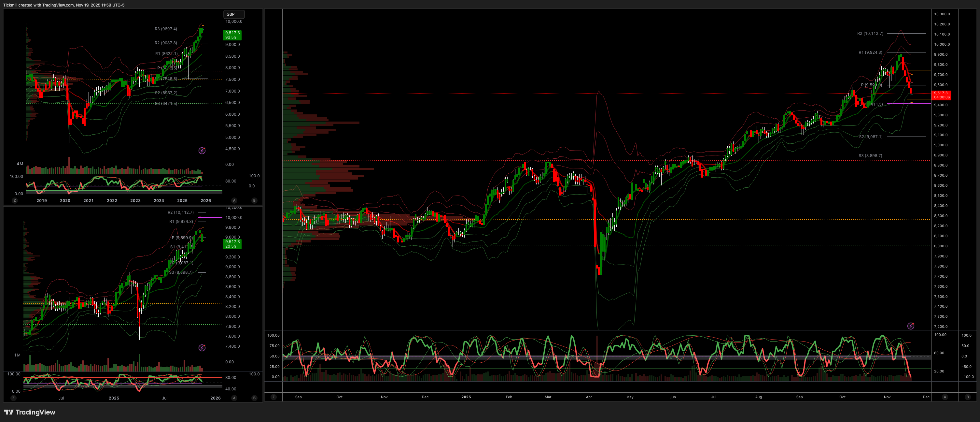Click the lightning boost icon on the monthly chart

point(202,151)
